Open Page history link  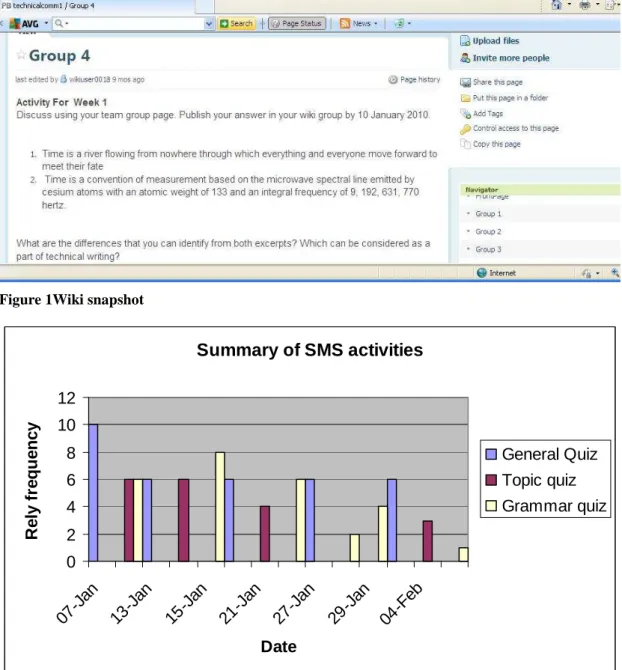tap(420, 79)
